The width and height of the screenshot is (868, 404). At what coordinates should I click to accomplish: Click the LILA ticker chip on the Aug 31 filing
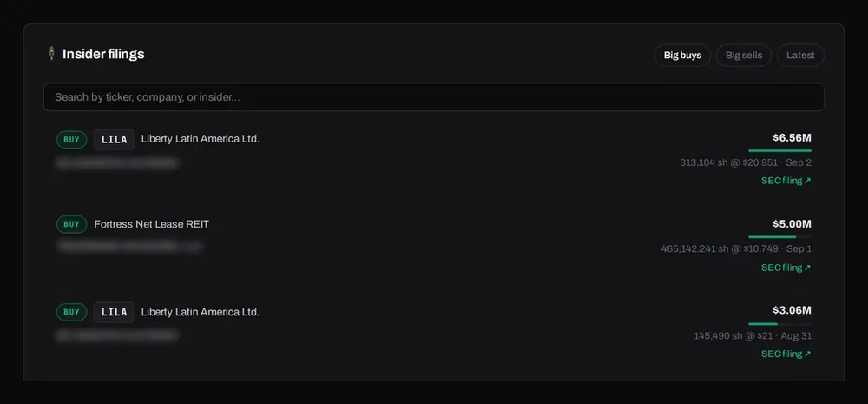(x=114, y=312)
